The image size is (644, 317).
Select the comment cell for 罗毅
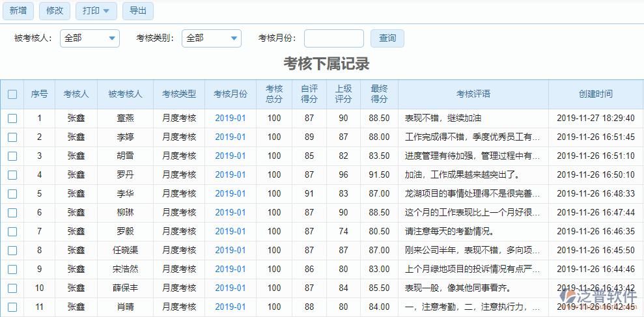click(472, 232)
